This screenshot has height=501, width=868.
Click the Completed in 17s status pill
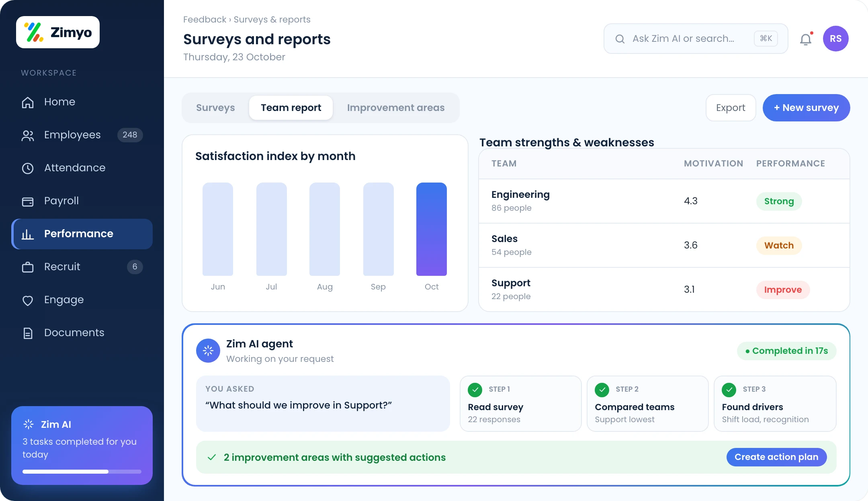786,351
